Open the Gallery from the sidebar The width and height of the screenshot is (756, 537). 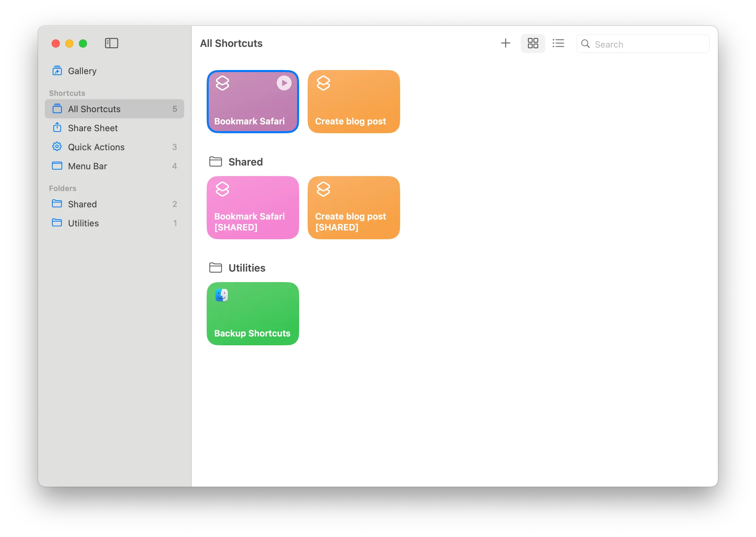click(x=82, y=71)
